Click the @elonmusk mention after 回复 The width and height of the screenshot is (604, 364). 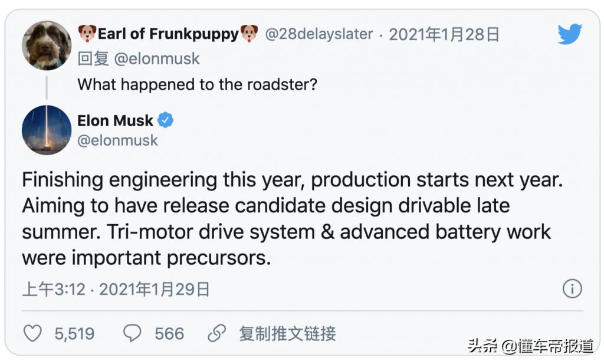click(156, 59)
